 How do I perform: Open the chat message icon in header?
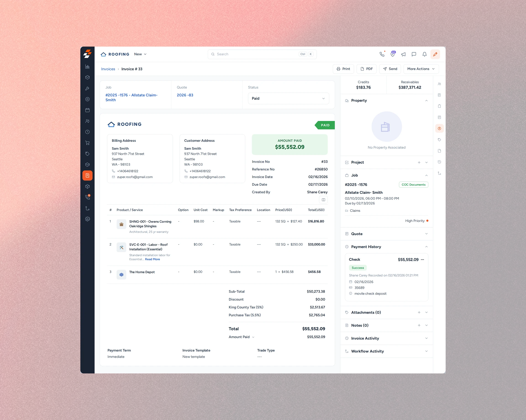(414, 54)
